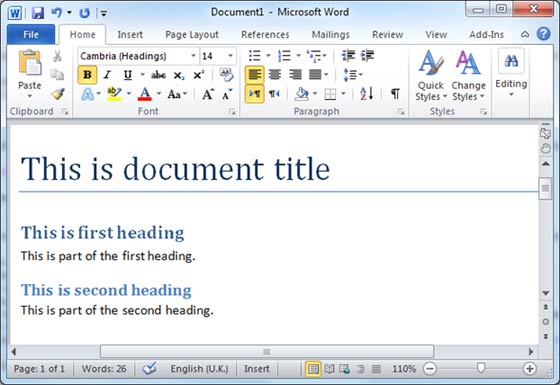Decrease paragraph indent
Image resolution: width=560 pixels, height=385 pixels.
point(348,56)
